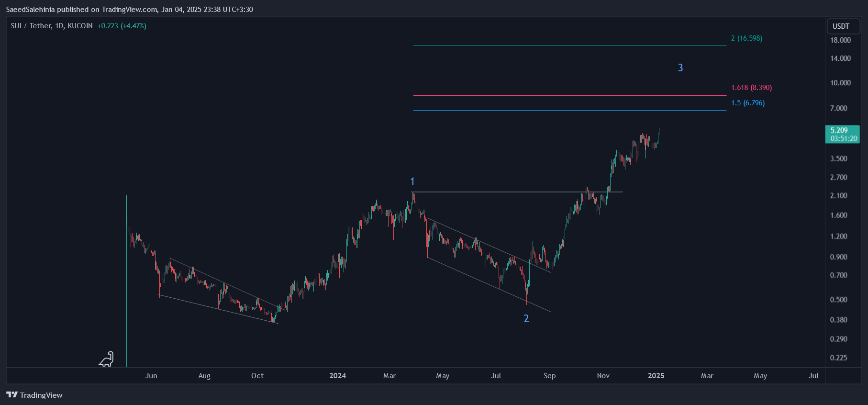
Task: Select the Fibonacci label 1.618 (8.390)
Action: (x=751, y=88)
